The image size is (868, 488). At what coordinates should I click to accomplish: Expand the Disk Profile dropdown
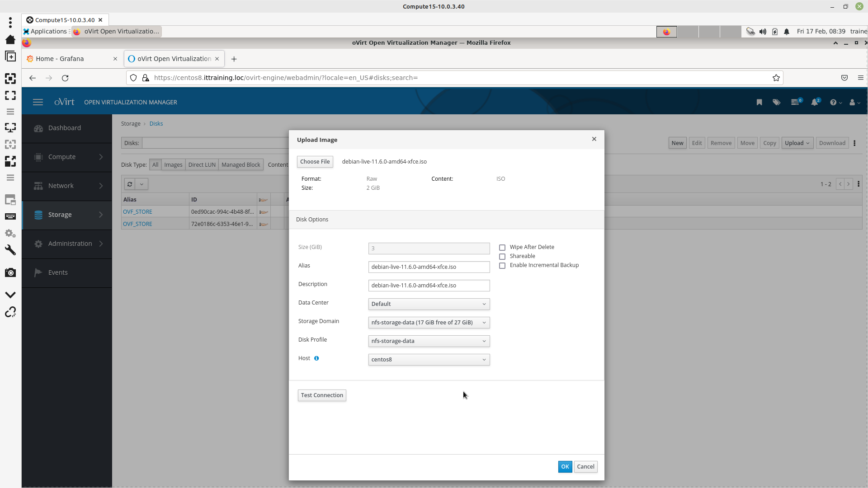(x=429, y=341)
